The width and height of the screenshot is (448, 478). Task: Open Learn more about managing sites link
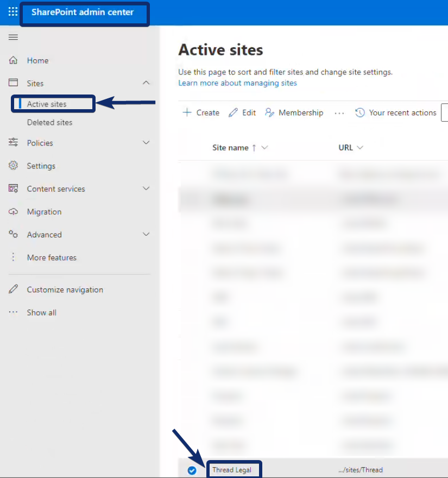point(237,83)
